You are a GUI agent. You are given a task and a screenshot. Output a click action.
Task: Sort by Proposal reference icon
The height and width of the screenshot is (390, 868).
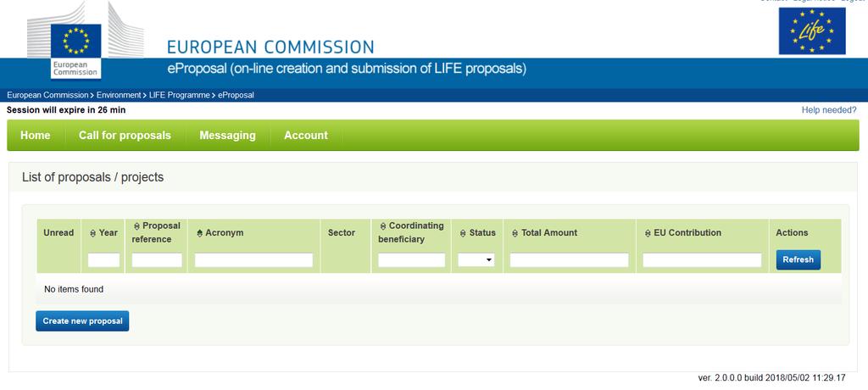pyautogui.click(x=136, y=226)
